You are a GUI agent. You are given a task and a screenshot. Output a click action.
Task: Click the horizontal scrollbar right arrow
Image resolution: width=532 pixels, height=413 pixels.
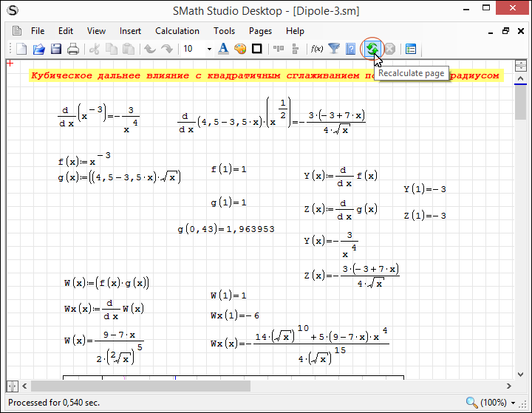(508, 386)
